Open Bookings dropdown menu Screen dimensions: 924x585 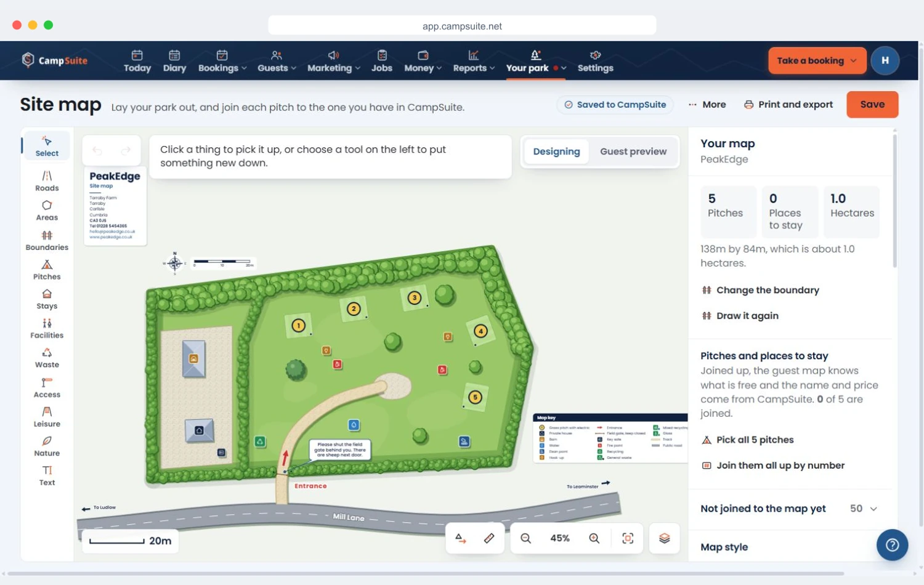pos(222,61)
